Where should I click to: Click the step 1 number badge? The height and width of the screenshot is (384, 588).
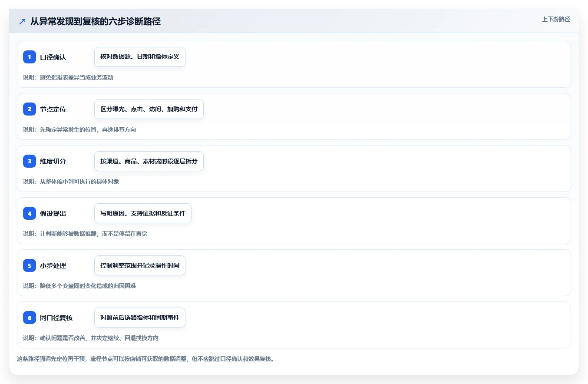tap(30, 57)
